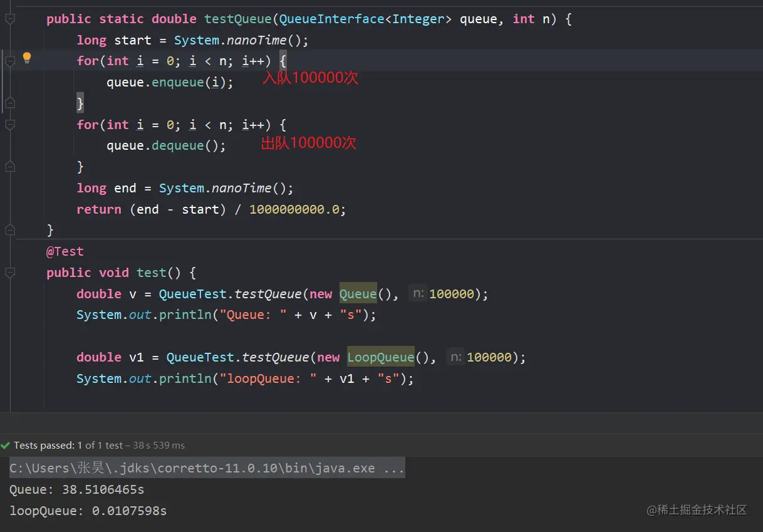Click the n: parameter hint after new Queue()

click(x=418, y=294)
